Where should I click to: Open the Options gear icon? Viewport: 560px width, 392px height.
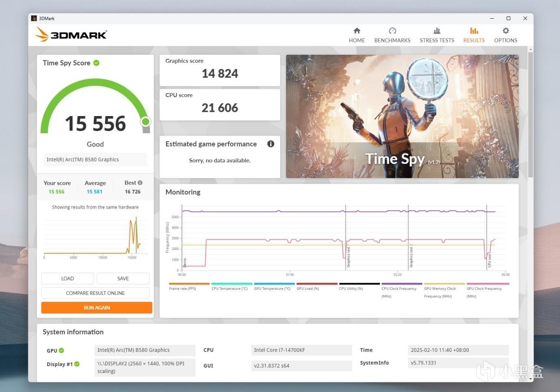(506, 31)
